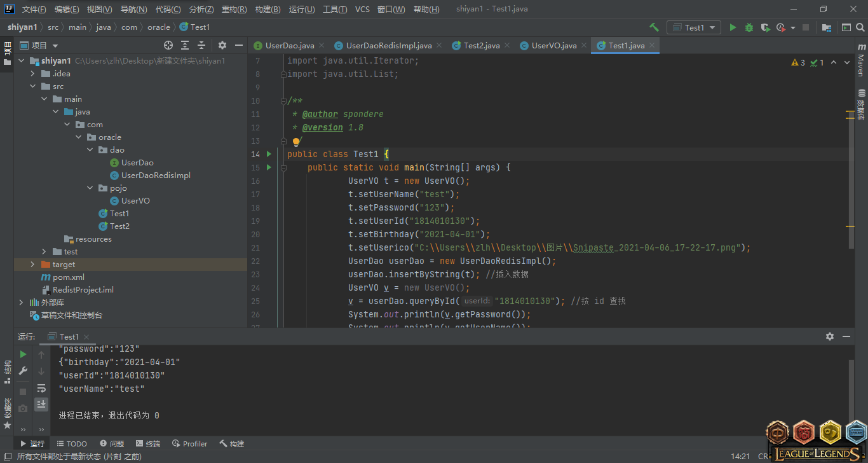Toggle scroll to end in run console
Image resolution: width=868 pixels, height=463 pixels.
[x=41, y=404]
